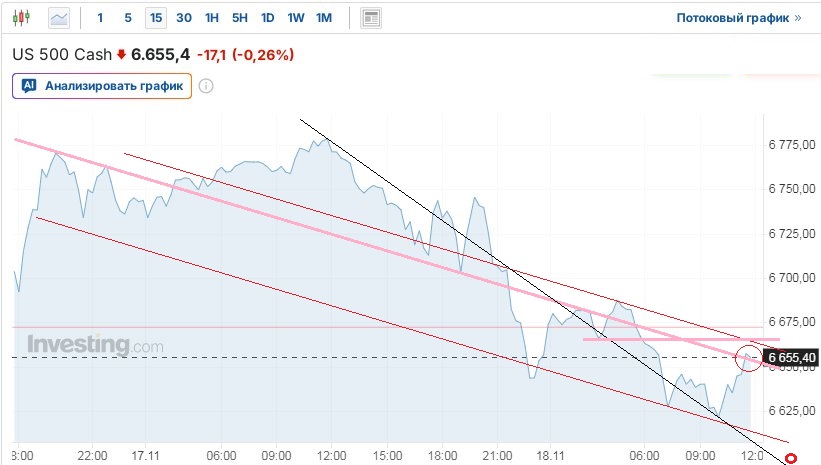Click the news table icon in toolbar

(371, 18)
